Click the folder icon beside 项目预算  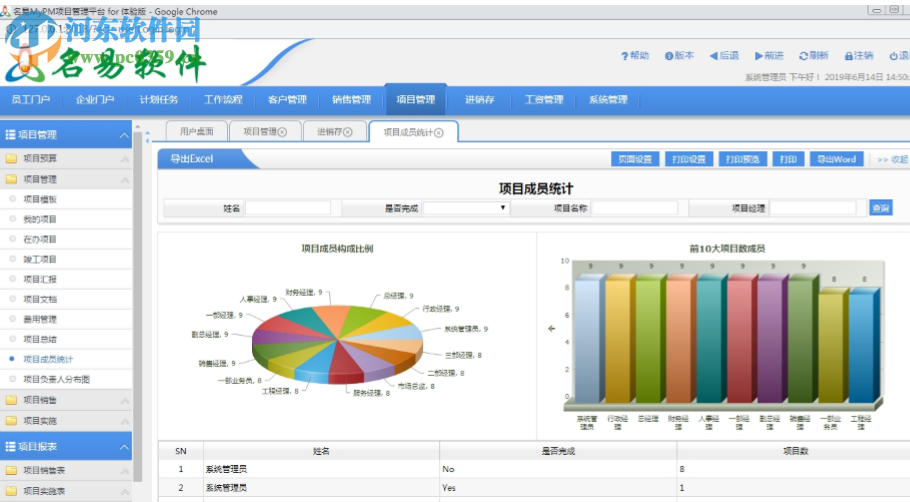(11, 158)
